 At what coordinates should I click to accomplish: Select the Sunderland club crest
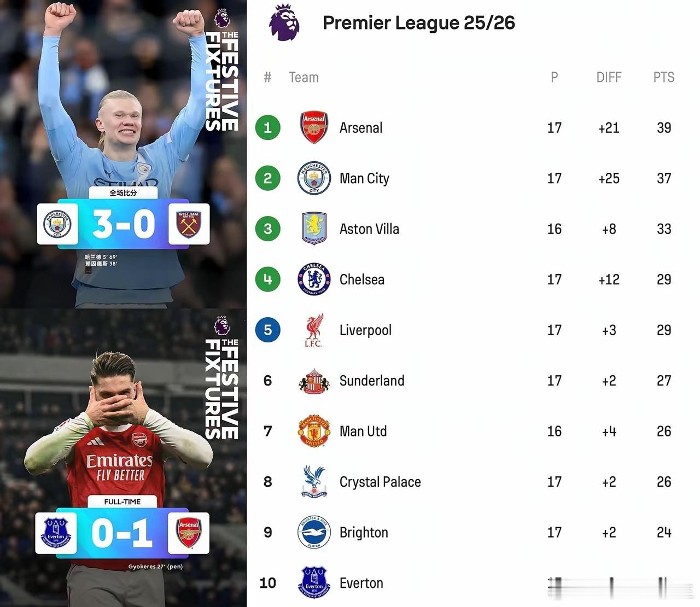coord(314,381)
